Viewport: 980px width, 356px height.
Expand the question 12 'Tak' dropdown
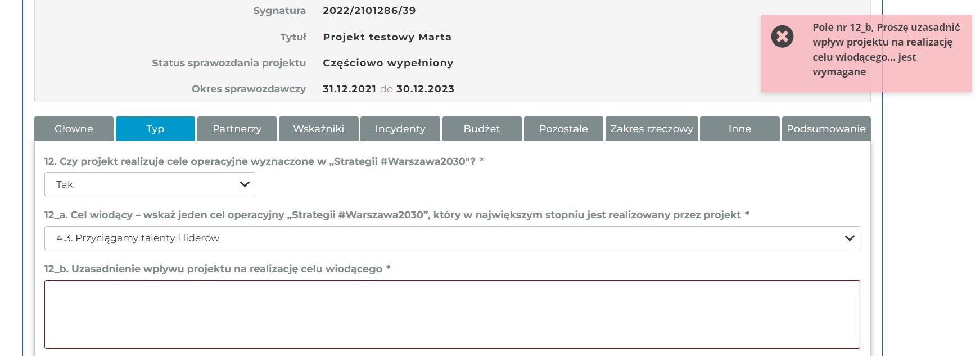click(150, 184)
